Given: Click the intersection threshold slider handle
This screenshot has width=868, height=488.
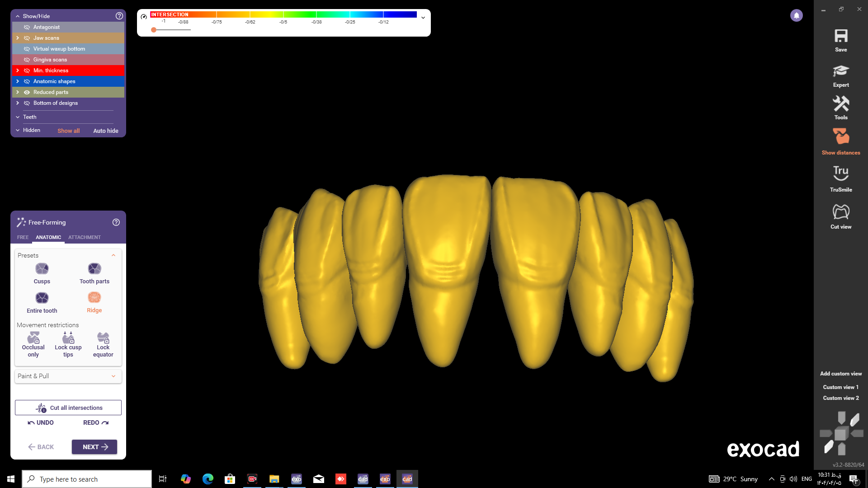Looking at the screenshot, I should click(x=154, y=30).
